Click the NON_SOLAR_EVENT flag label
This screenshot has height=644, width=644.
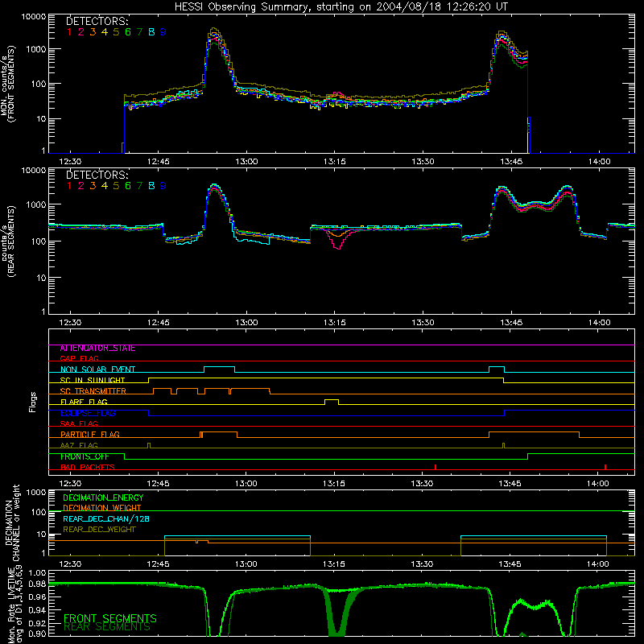click(97, 369)
